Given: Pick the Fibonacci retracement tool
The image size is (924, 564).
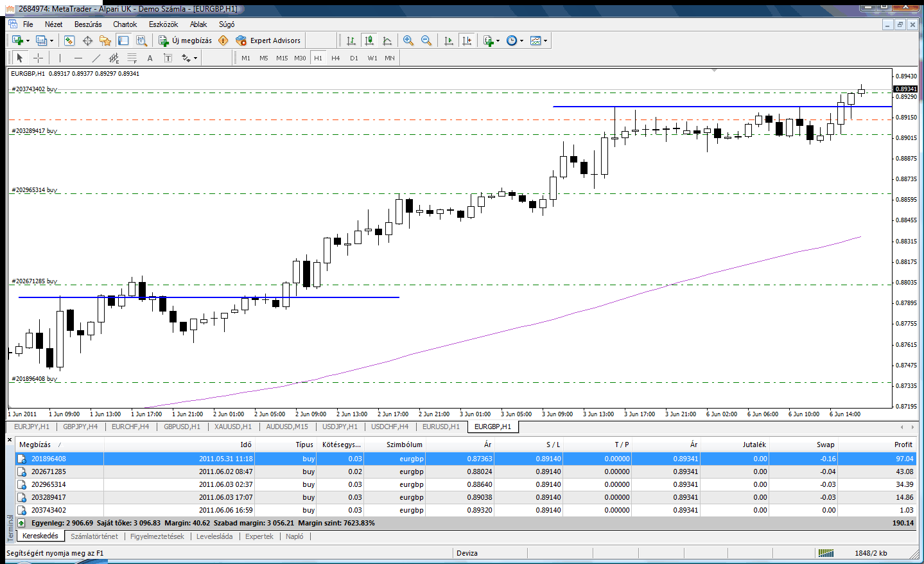Looking at the screenshot, I should (x=132, y=58).
